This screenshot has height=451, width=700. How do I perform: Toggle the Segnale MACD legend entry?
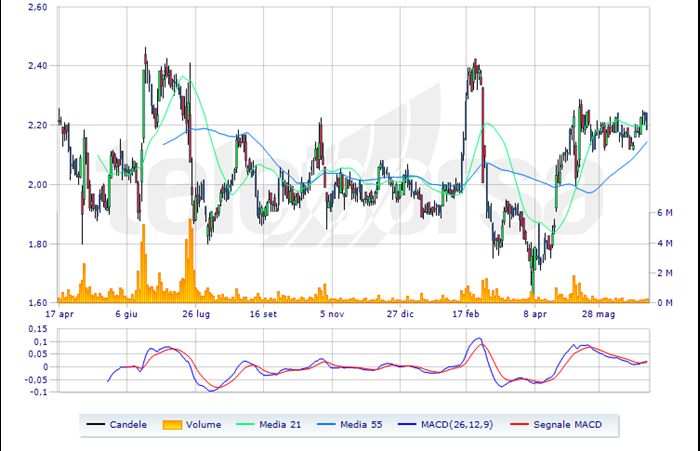click(556, 424)
